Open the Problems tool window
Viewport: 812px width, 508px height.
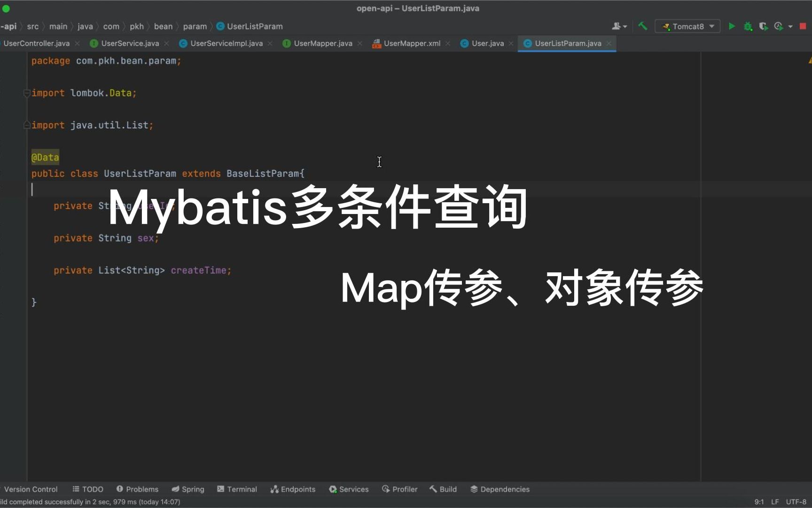137,489
